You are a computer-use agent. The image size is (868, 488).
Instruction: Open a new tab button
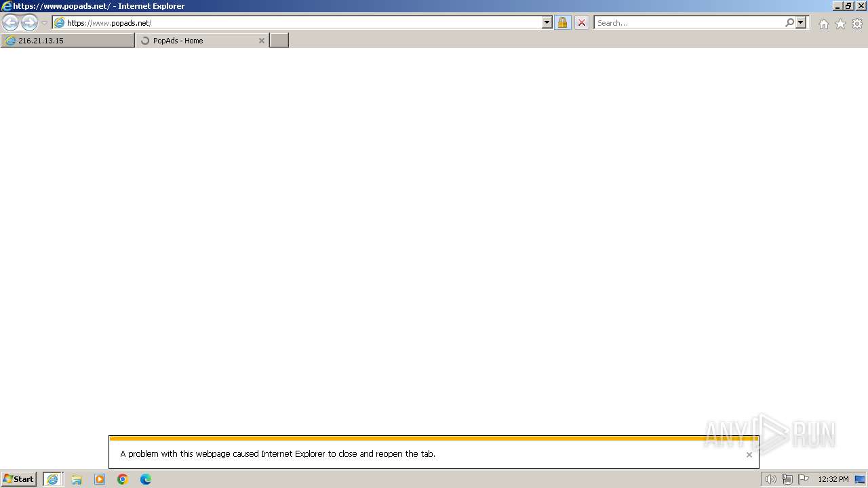coord(279,41)
